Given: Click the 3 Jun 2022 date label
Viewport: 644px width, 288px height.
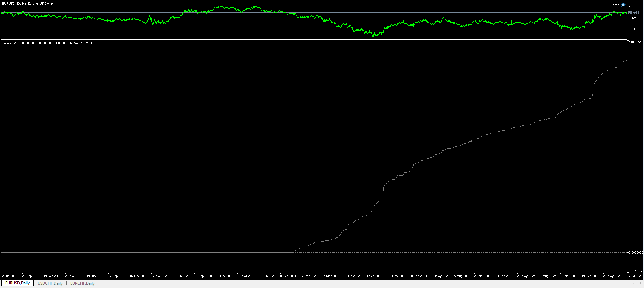Looking at the screenshot, I should pyautogui.click(x=352, y=276).
